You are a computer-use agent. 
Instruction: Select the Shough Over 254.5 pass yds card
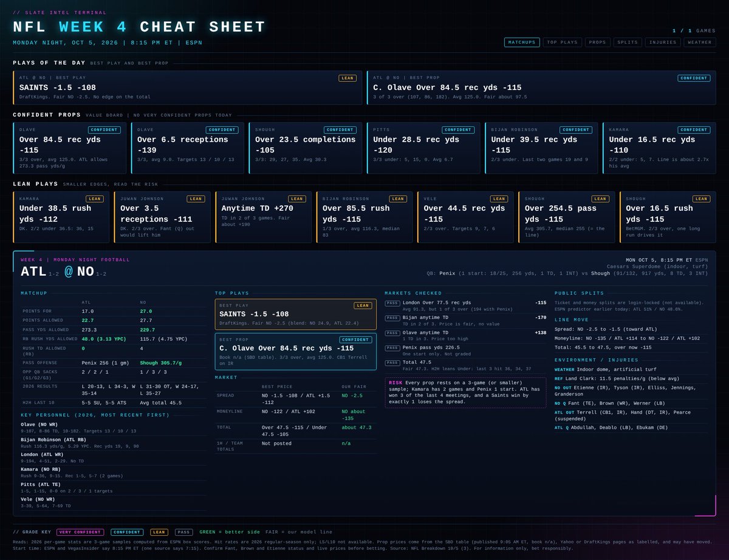click(567, 217)
